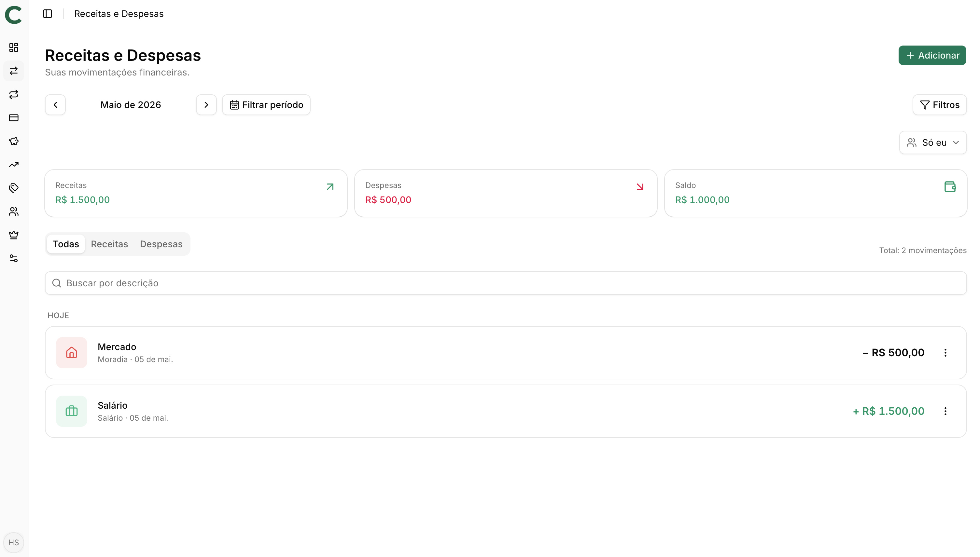This screenshot has width=980, height=557.
Task: Open the piggy bank icon in sidebar
Action: tap(14, 141)
